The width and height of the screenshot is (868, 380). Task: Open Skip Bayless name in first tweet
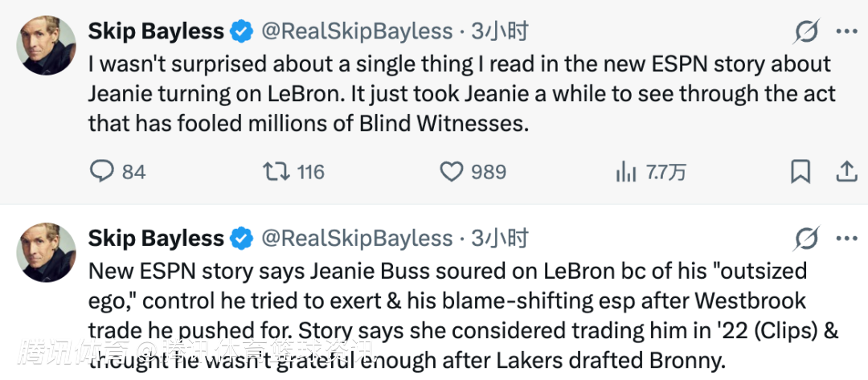click(156, 32)
